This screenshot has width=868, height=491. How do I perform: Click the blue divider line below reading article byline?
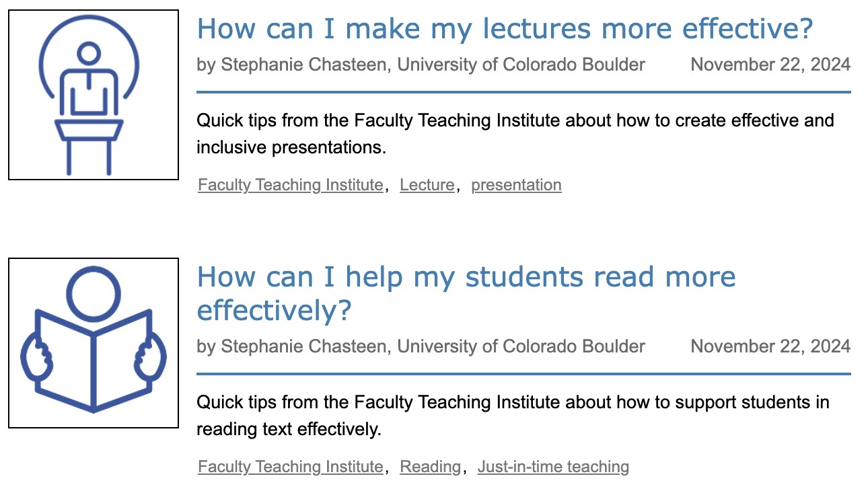523,374
